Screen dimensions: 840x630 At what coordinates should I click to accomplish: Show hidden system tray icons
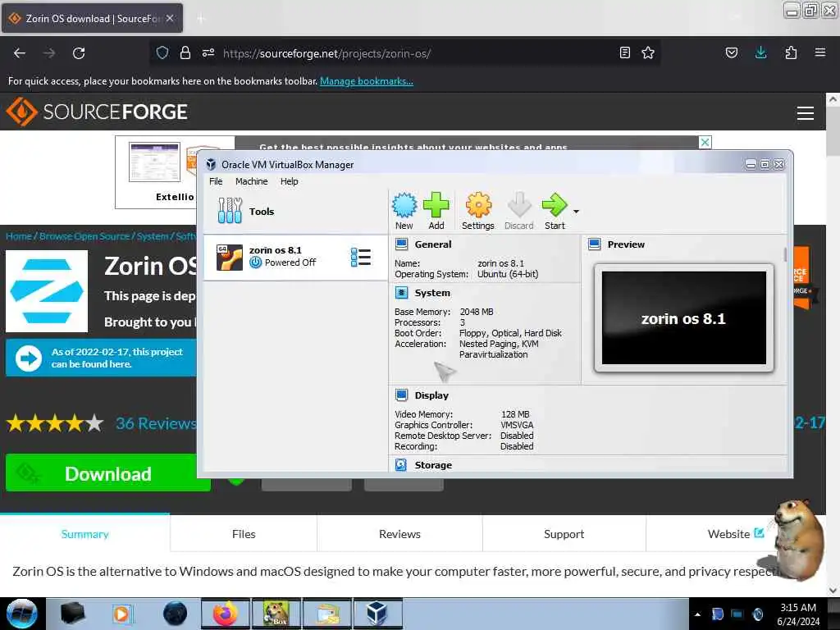(x=697, y=614)
